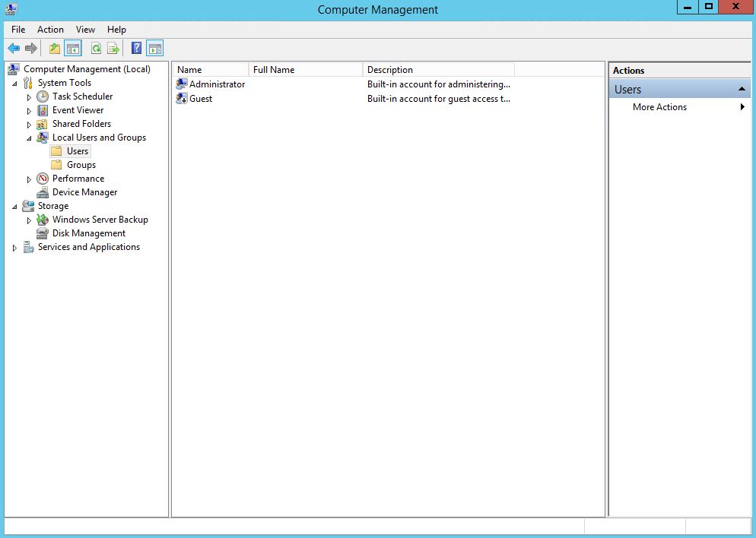Collapse the Local Users and Groups node
756x538 pixels.
point(29,138)
